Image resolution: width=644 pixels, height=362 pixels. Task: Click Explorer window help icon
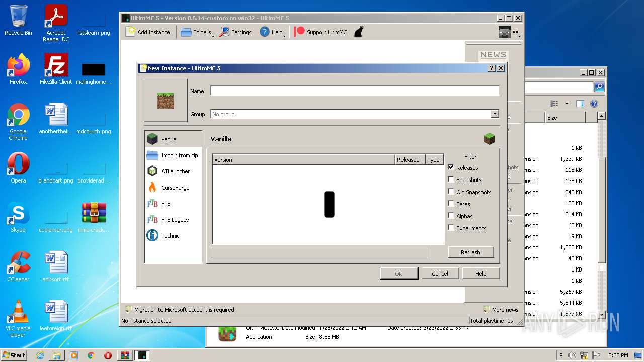tap(594, 104)
